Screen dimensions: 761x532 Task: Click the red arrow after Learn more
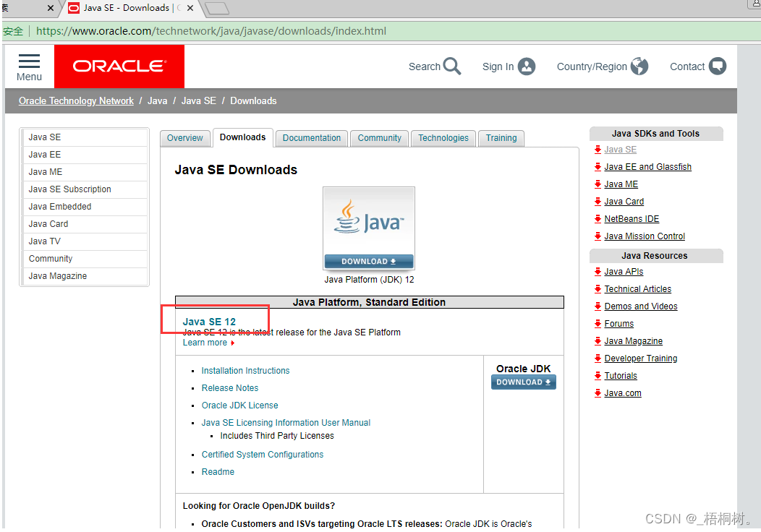[x=232, y=343]
